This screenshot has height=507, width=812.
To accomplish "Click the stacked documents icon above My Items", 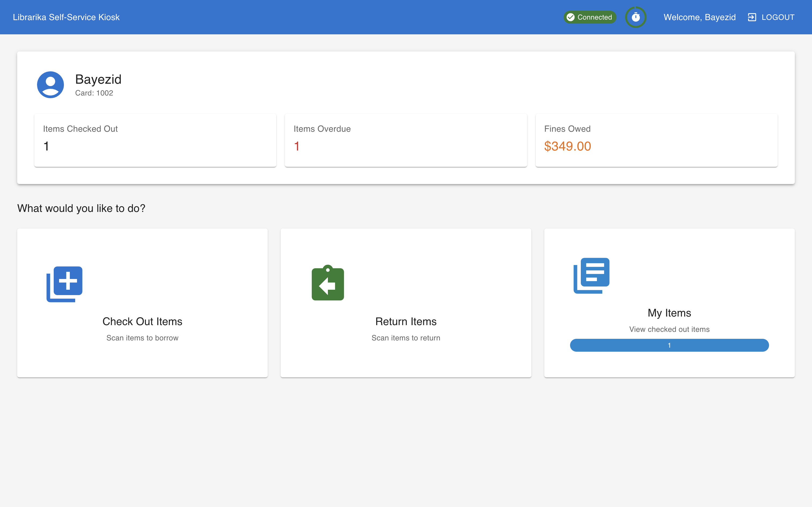I will pyautogui.click(x=591, y=276).
